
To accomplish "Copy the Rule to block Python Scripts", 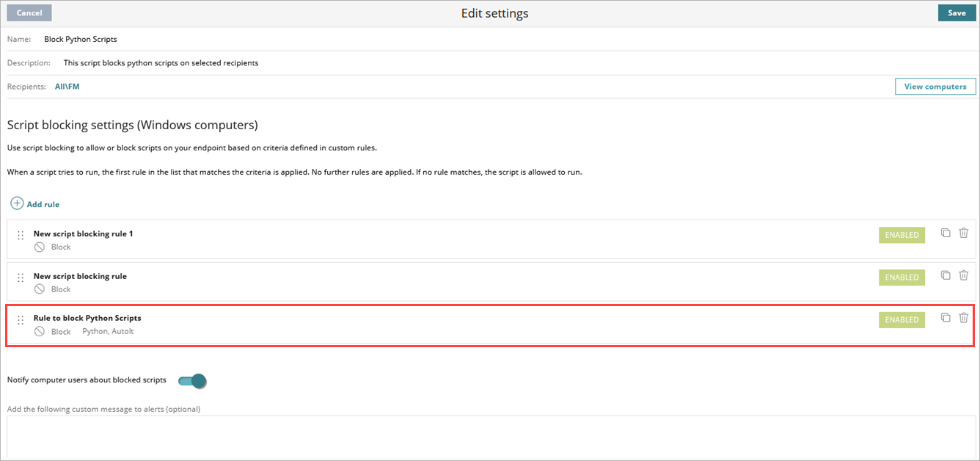I will click(946, 317).
